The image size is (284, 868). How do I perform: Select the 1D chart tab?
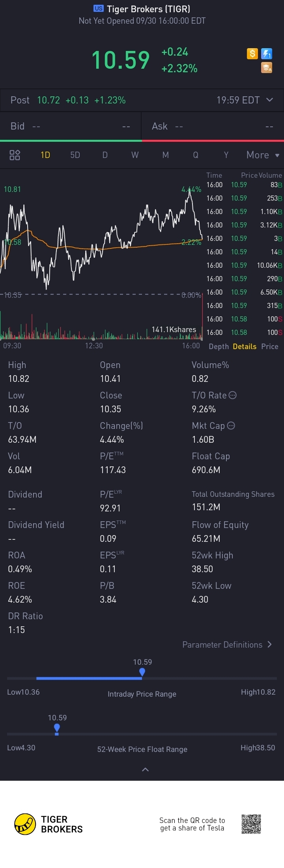pos(45,155)
